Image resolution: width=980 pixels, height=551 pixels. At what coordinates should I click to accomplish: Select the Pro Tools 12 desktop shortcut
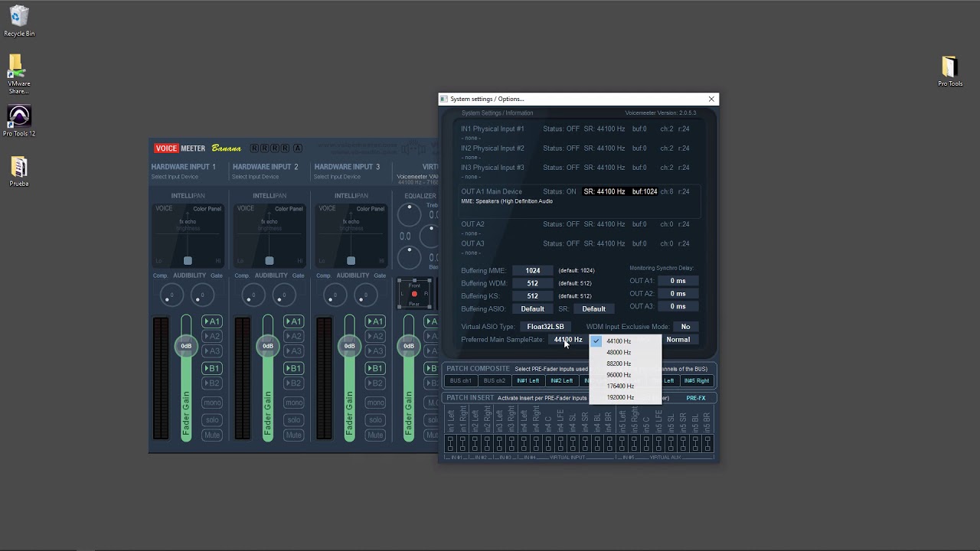pyautogui.click(x=19, y=121)
